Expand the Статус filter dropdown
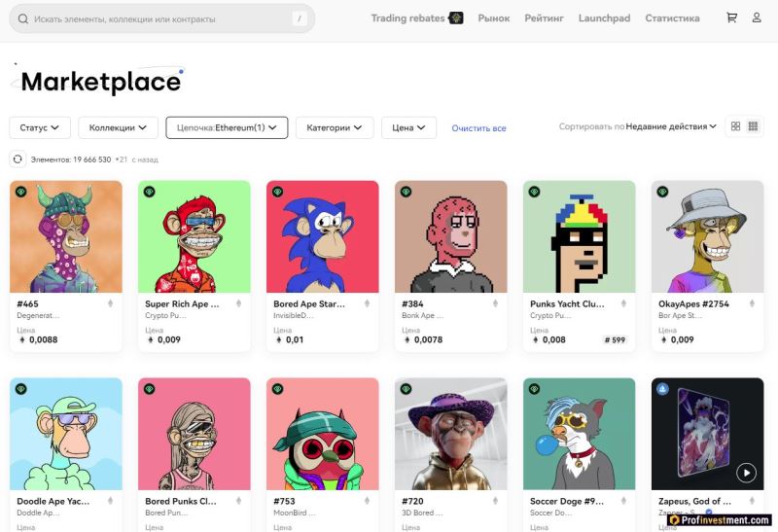 pyautogui.click(x=40, y=127)
